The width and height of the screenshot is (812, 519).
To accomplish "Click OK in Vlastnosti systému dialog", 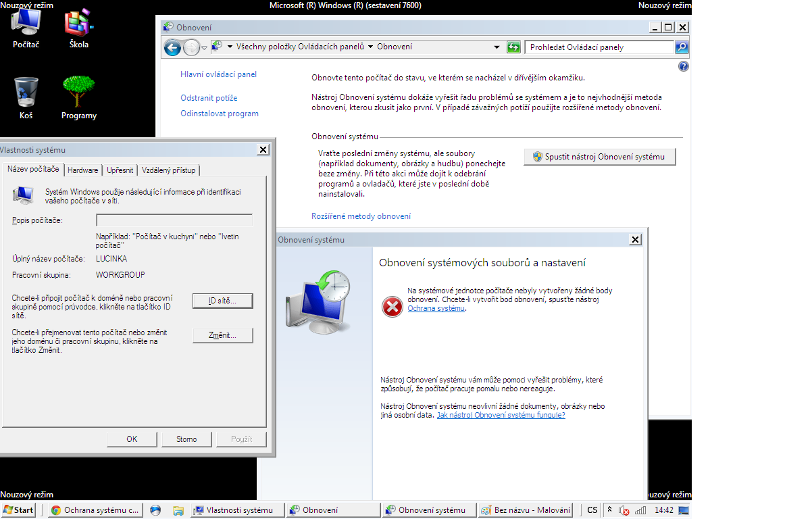I will point(132,439).
